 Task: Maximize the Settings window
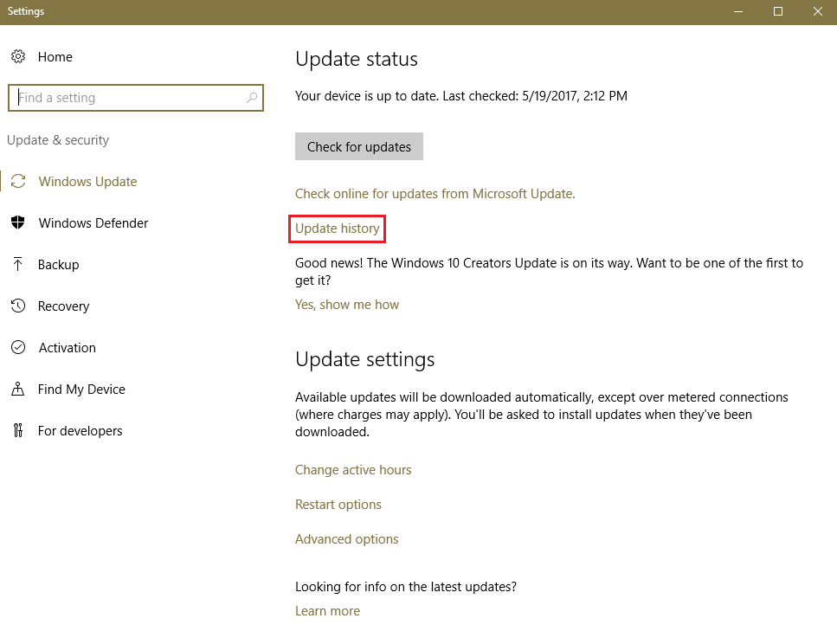(x=778, y=12)
